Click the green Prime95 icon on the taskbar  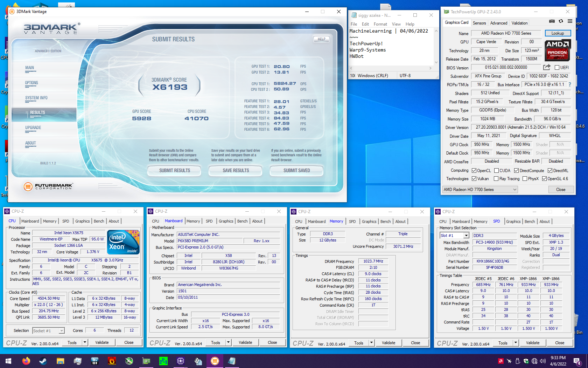[163, 361]
